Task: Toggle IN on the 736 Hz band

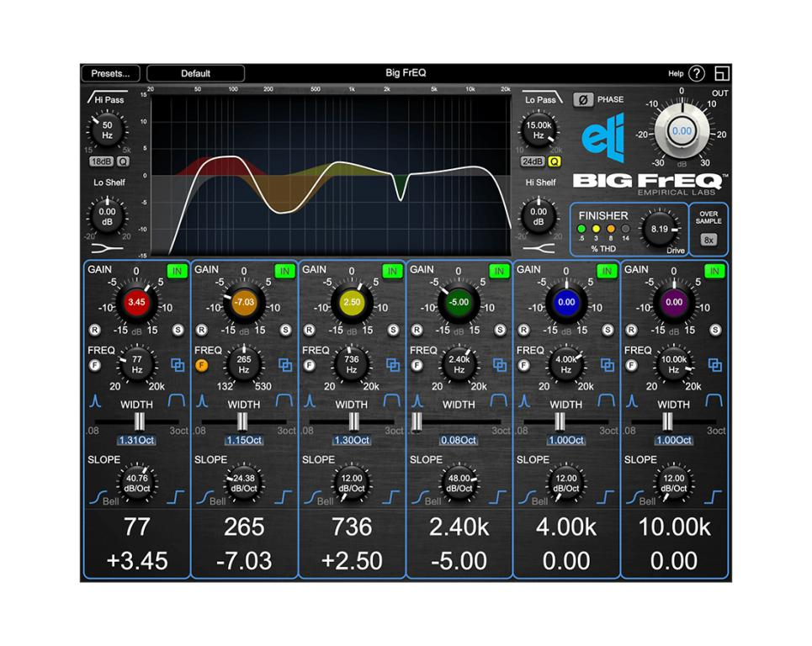Action: point(392,271)
